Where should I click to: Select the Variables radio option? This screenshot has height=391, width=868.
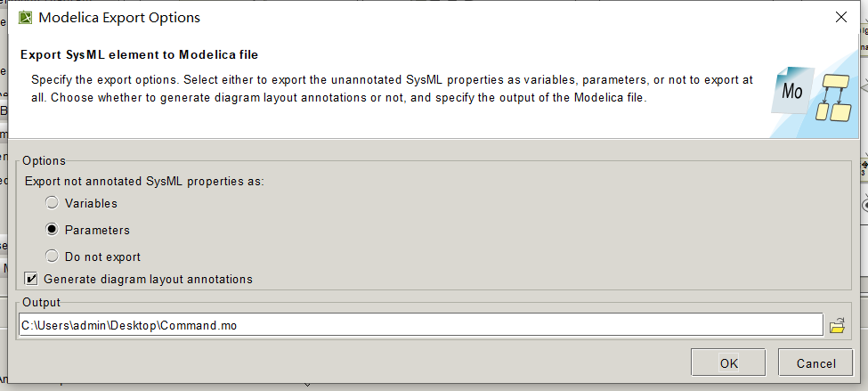[53, 203]
